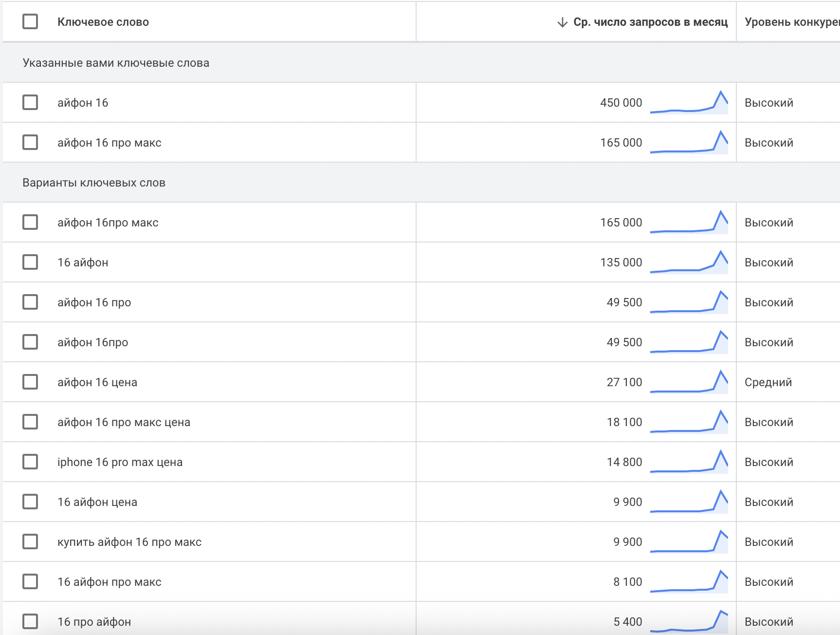Click keyword айфон 16про макс
The height and width of the screenshot is (635, 840).
point(108,223)
